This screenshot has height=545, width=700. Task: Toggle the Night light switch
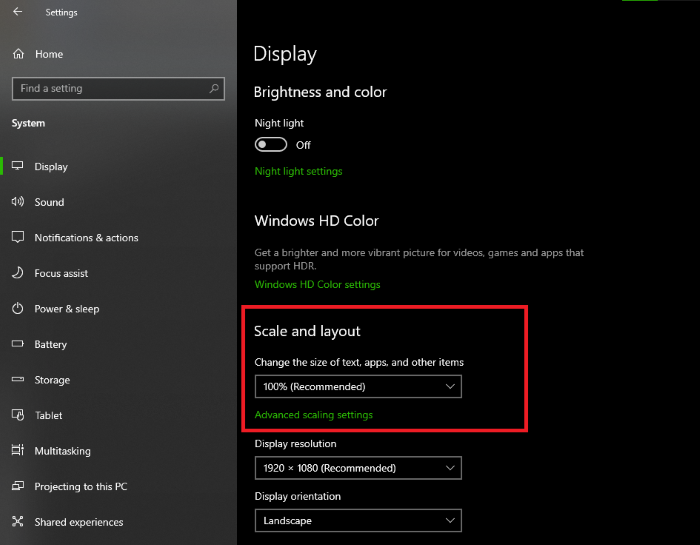click(x=271, y=145)
